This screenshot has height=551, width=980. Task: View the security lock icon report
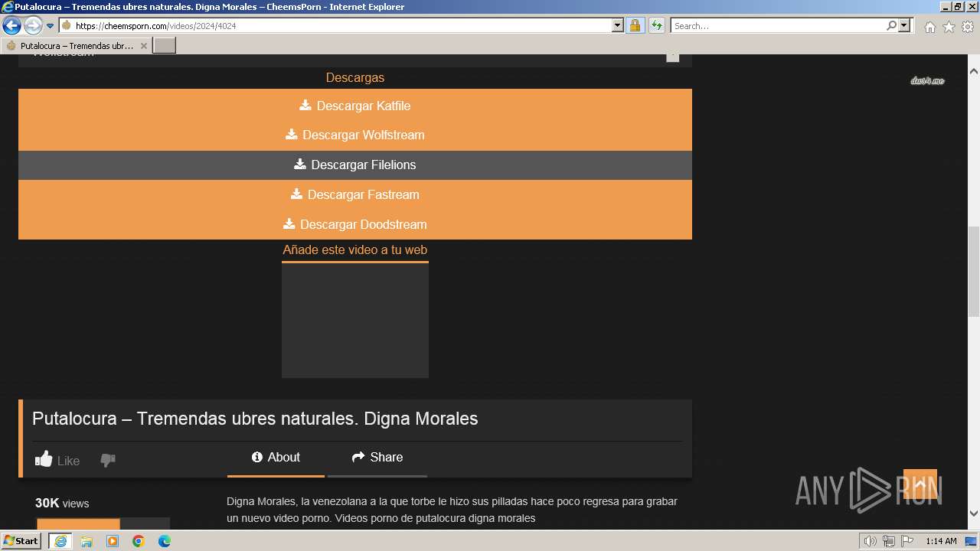(635, 25)
